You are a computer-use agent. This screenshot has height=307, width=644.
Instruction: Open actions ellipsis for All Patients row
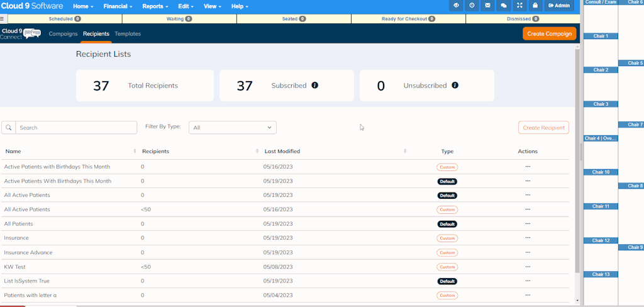point(528,223)
